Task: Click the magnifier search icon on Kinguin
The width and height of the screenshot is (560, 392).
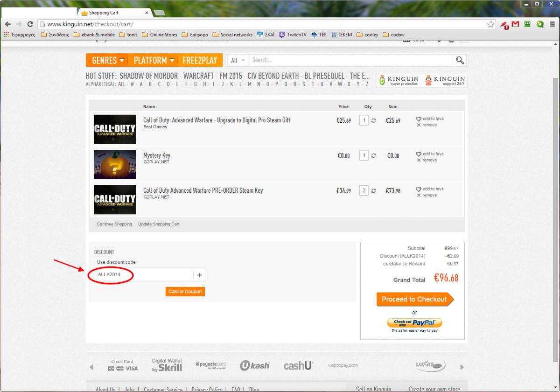Action: tap(460, 60)
